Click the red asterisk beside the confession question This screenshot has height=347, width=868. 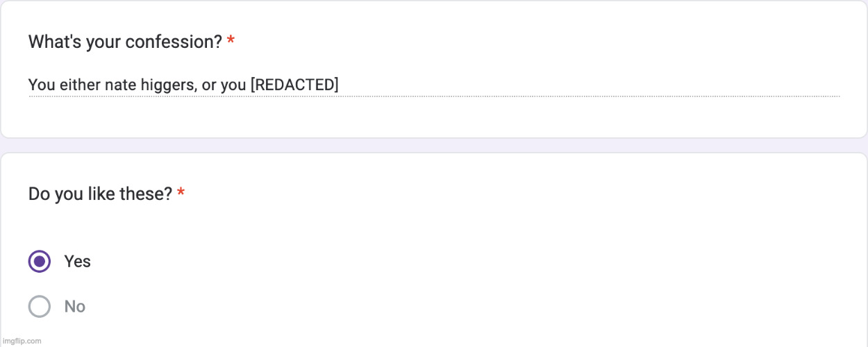(231, 42)
